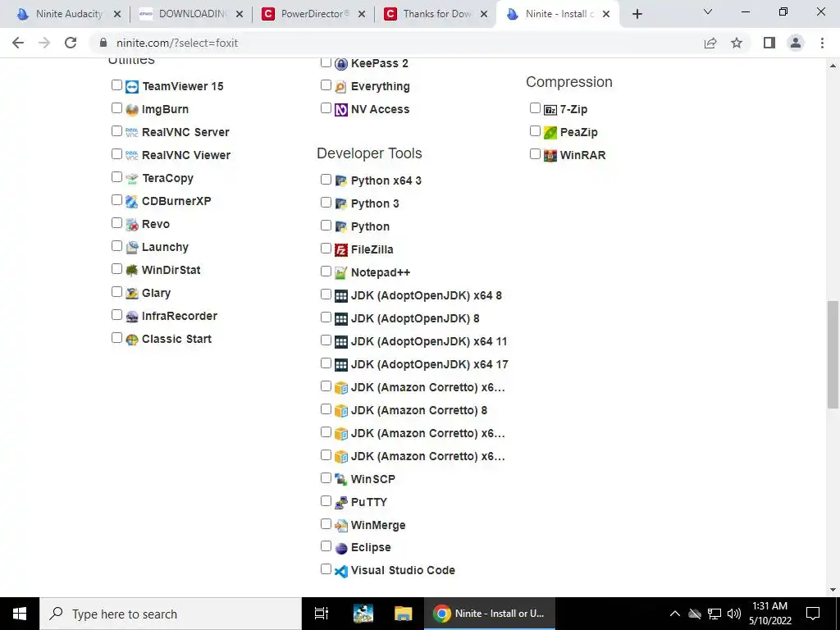Toggle the Chrome side panel icon
The width and height of the screenshot is (840, 630).
pos(769,43)
